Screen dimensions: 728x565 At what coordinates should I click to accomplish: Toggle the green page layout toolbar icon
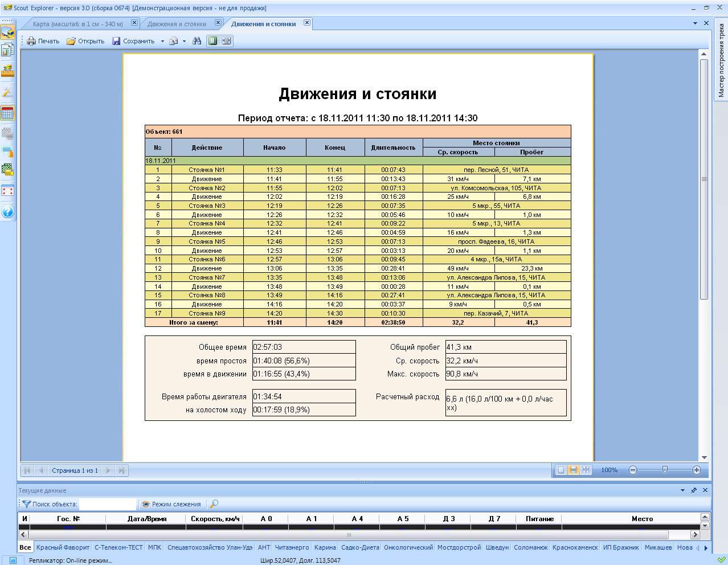[212, 41]
